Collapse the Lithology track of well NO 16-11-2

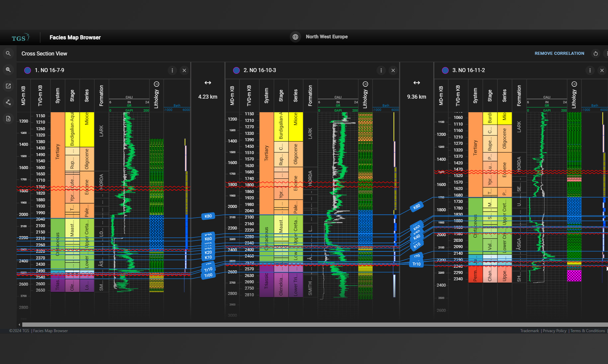[574, 84]
